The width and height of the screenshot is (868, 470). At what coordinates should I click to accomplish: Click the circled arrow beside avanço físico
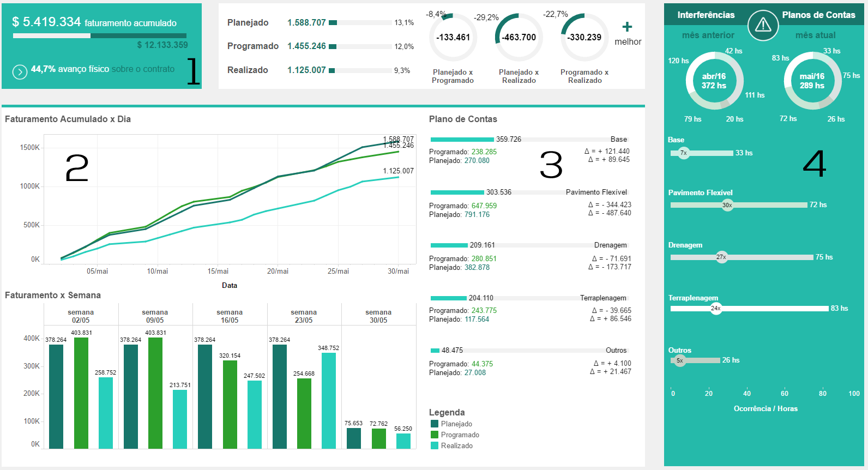click(20, 72)
